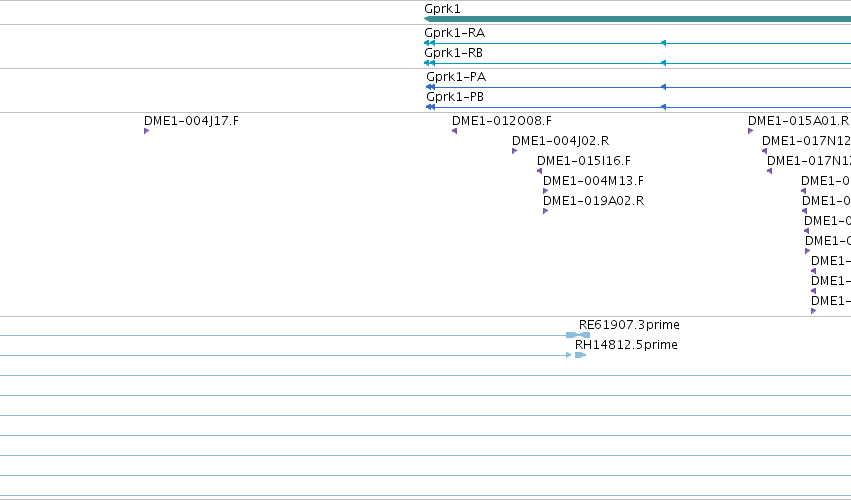Click the Gprk1-RB mid-line arrowhead
The image size is (851, 500).
[x=663, y=63]
